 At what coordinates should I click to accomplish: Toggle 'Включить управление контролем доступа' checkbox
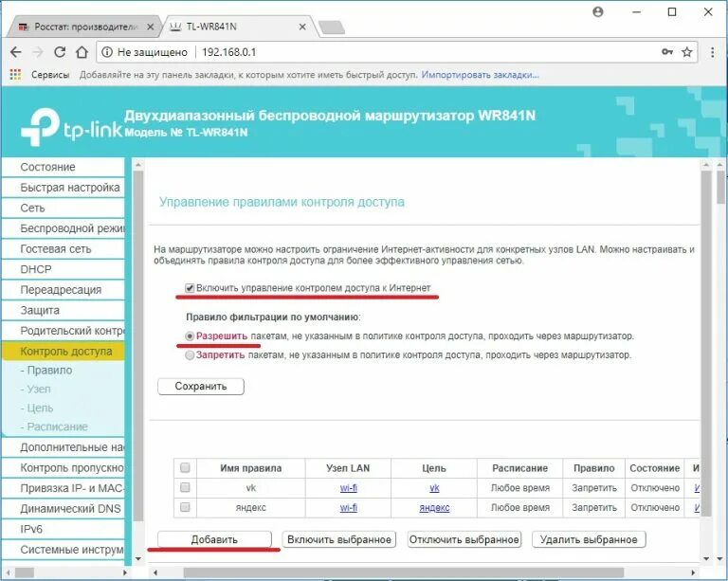tap(190, 288)
